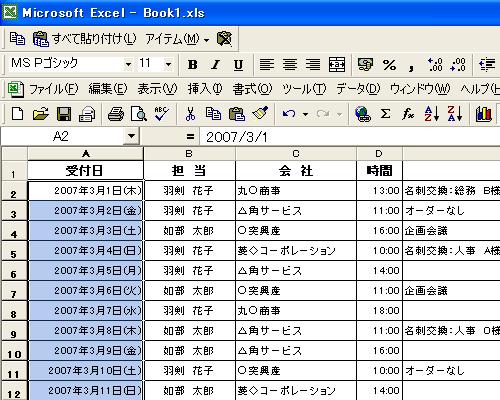Click the Open file folder icon
The image size is (500, 400).
pyautogui.click(x=40, y=114)
